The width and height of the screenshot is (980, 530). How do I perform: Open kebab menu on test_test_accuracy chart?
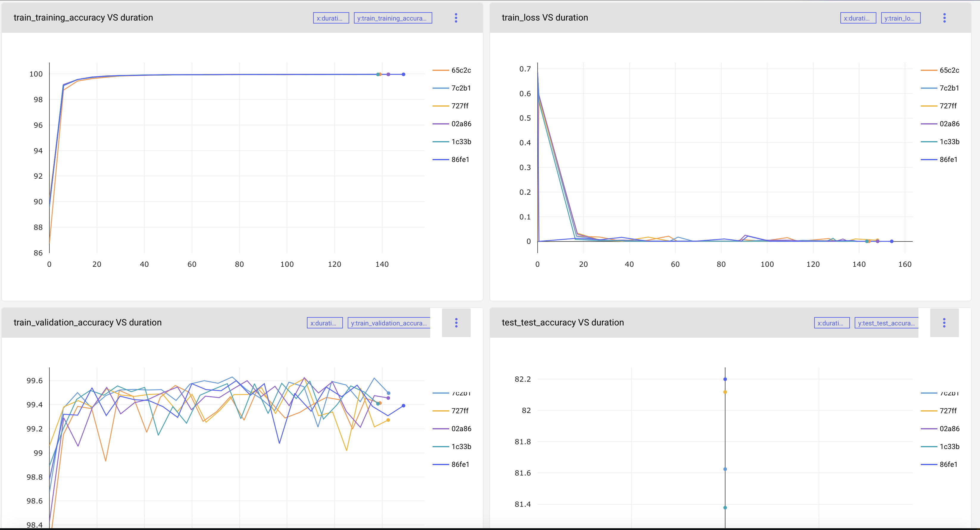point(944,323)
